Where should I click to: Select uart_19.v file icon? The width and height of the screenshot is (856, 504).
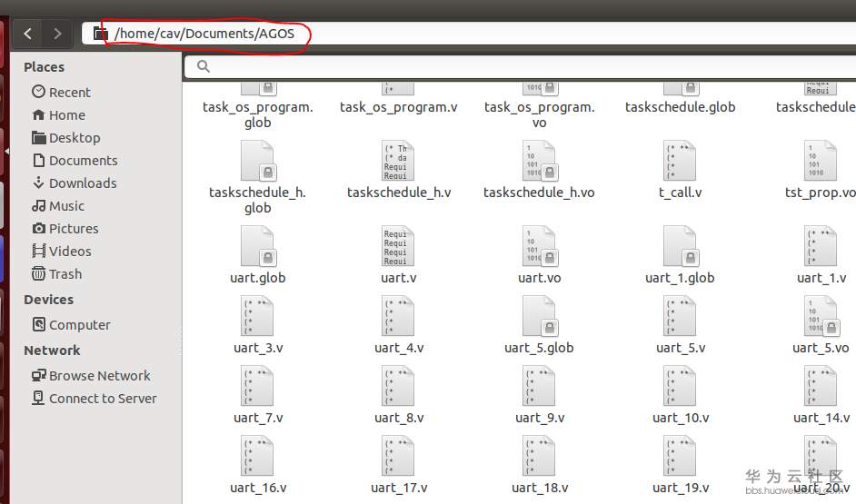(x=681, y=456)
